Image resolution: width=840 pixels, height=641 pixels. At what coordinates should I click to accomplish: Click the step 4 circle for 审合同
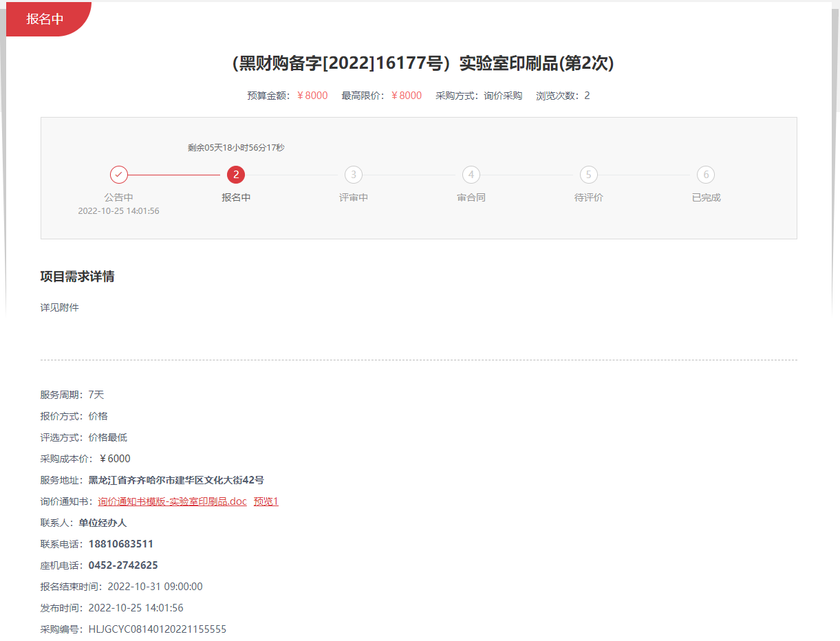pyautogui.click(x=471, y=175)
